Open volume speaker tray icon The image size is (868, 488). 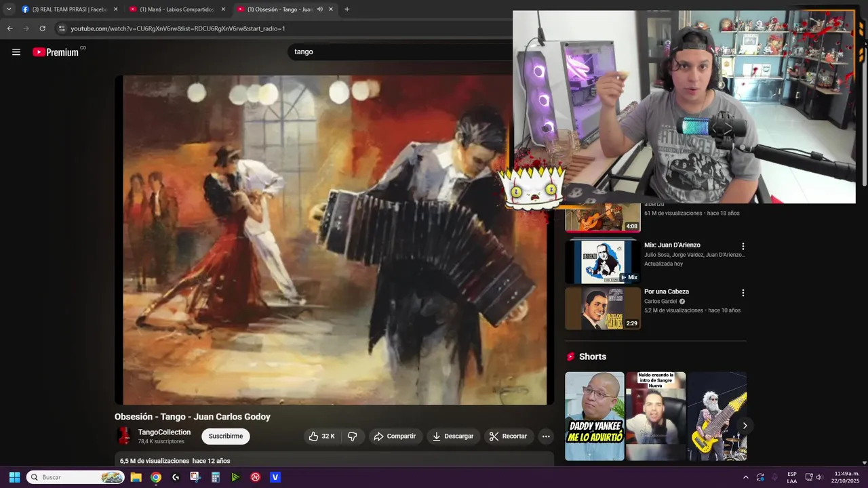point(818,477)
